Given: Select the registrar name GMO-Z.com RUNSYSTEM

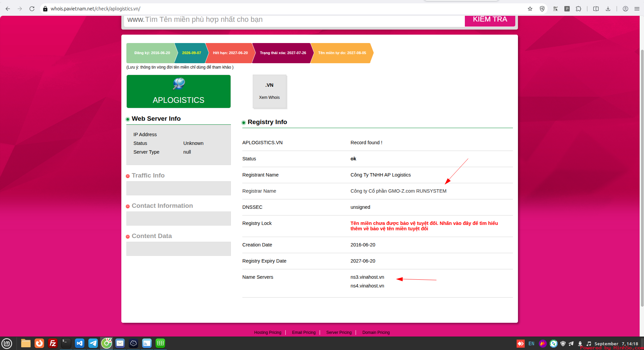Looking at the screenshot, I should point(399,191).
